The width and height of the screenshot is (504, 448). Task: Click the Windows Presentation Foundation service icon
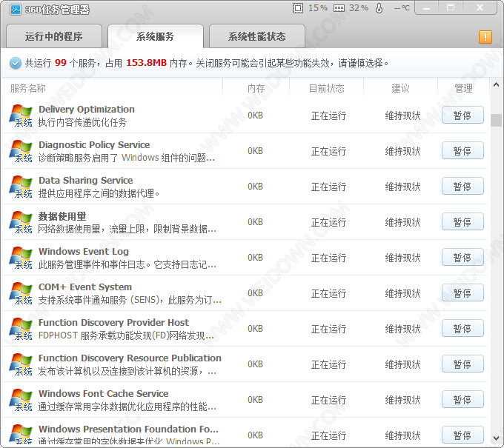pyautogui.click(x=21, y=434)
